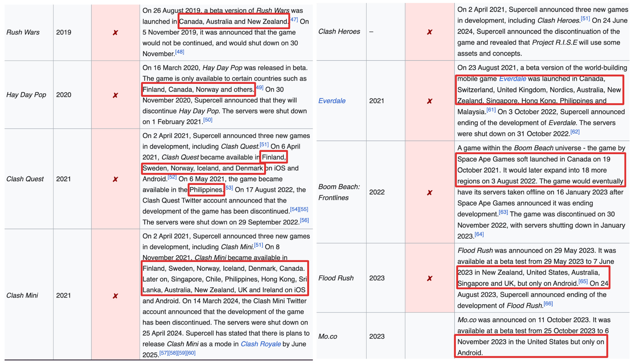Click 'Philippines' in Clash Quest description

(206, 190)
